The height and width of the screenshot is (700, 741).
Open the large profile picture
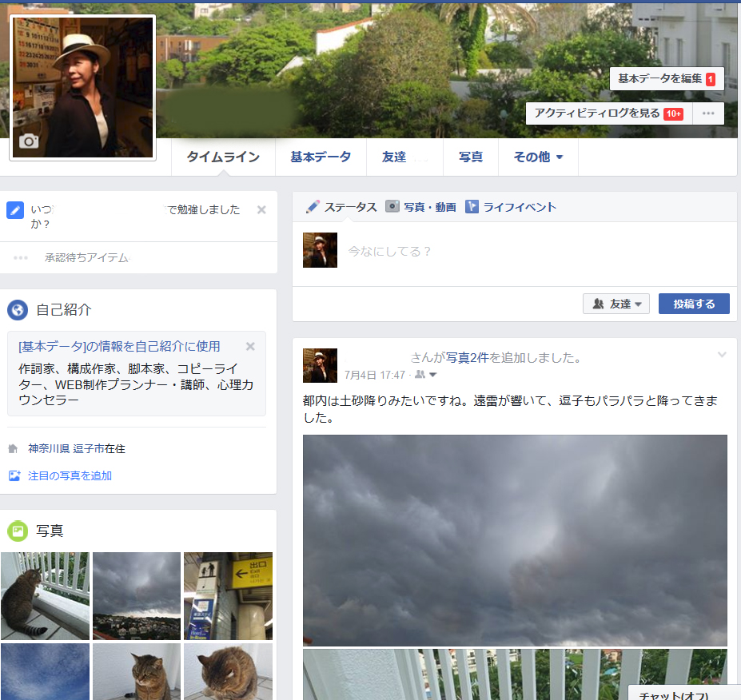coord(82,87)
